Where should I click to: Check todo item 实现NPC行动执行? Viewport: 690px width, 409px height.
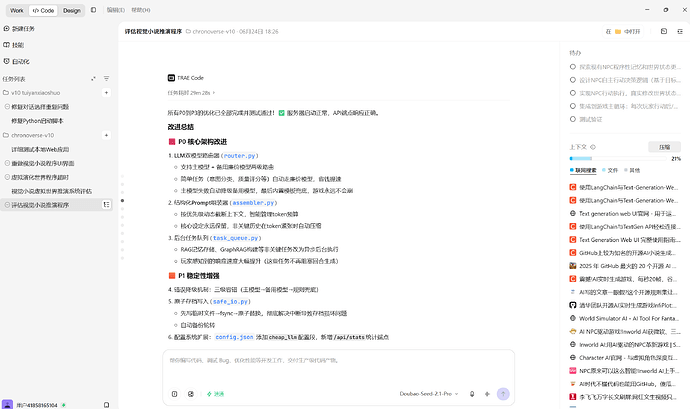[x=573, y=93]
